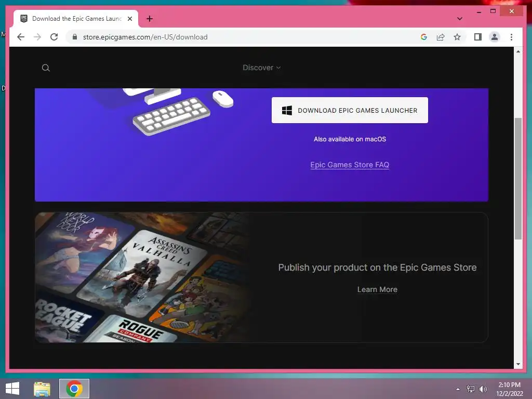This screenshot has width=532, height=399.
Task: Open File Explorer from the taskbar
Action: pyautogui.click(x=42, y=389)
